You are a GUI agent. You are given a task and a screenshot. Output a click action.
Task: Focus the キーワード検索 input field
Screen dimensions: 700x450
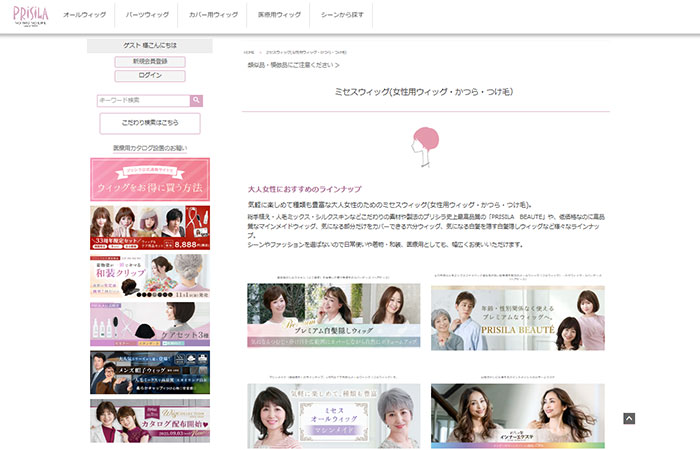pos(143,100)
